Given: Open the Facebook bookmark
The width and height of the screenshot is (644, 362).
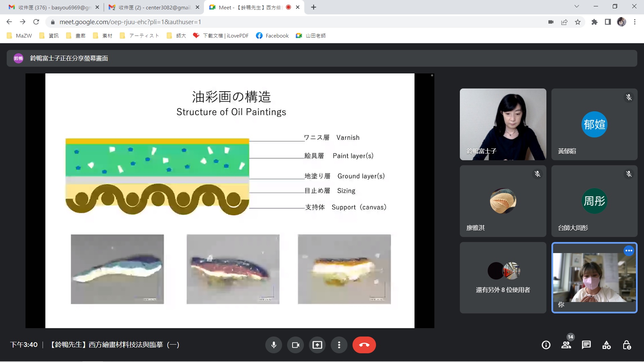Looking at the screenshot, I should click(x=272, y=36).
